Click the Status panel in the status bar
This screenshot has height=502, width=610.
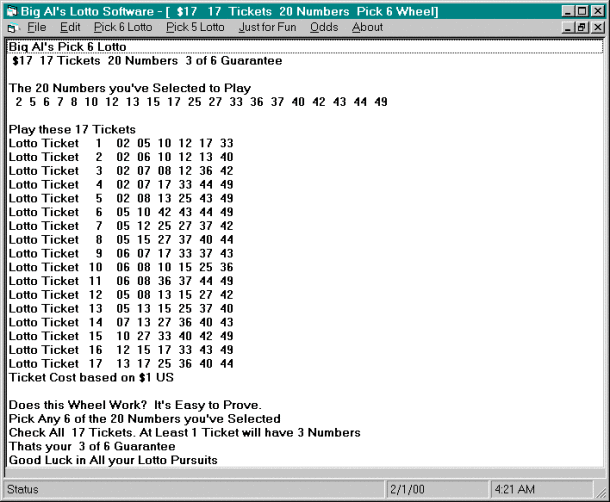click(x=195, y=489)
